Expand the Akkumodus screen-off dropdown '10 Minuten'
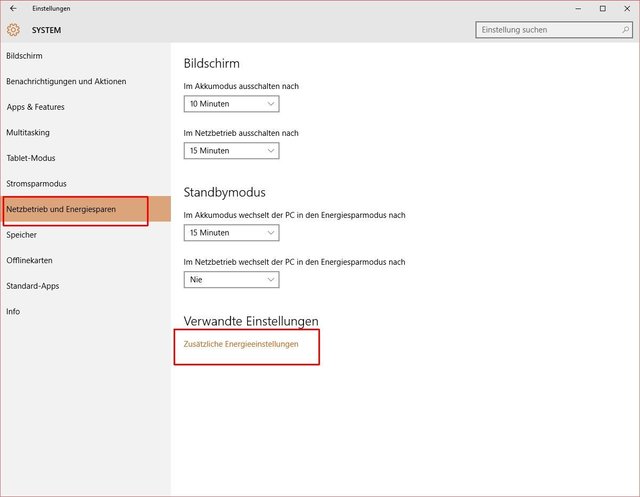Screen dimensions: 640x497 point(231,104)
